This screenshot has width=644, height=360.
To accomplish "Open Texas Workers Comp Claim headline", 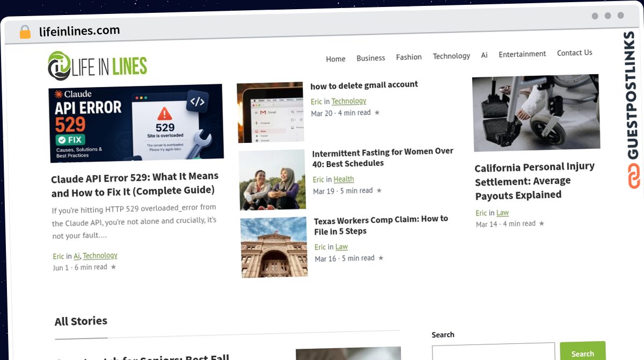I will tap(381, 225).
